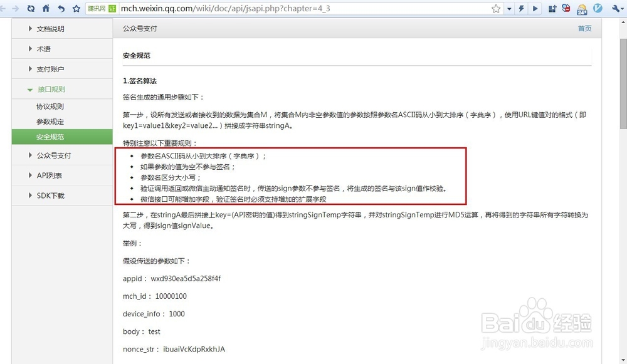Screen dimensions: 627x364
Task: Expand the 支付账户 section
Action: tap(62, 69)
